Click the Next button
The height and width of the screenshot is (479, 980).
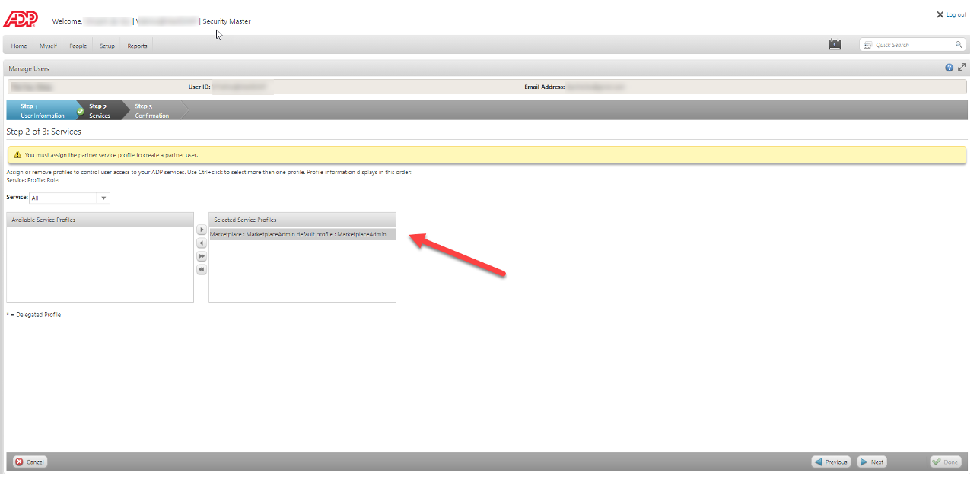point(871,462)
